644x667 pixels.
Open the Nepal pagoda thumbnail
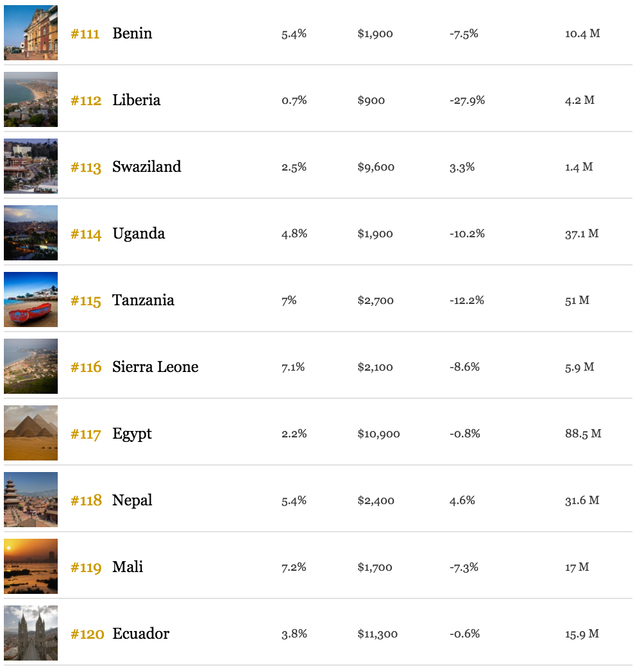(31, 500)
